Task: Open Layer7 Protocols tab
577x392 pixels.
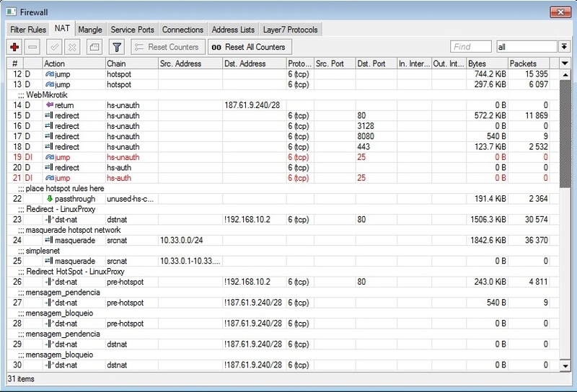Action: [x=291, y=30]
